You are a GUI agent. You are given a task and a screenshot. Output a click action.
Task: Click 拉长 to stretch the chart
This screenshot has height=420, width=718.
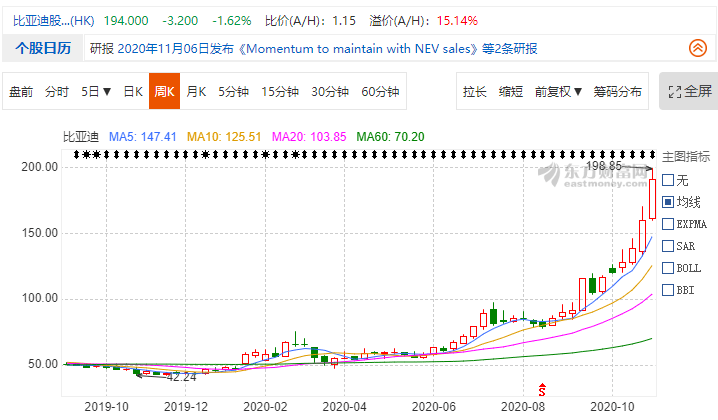pos(474,92)
